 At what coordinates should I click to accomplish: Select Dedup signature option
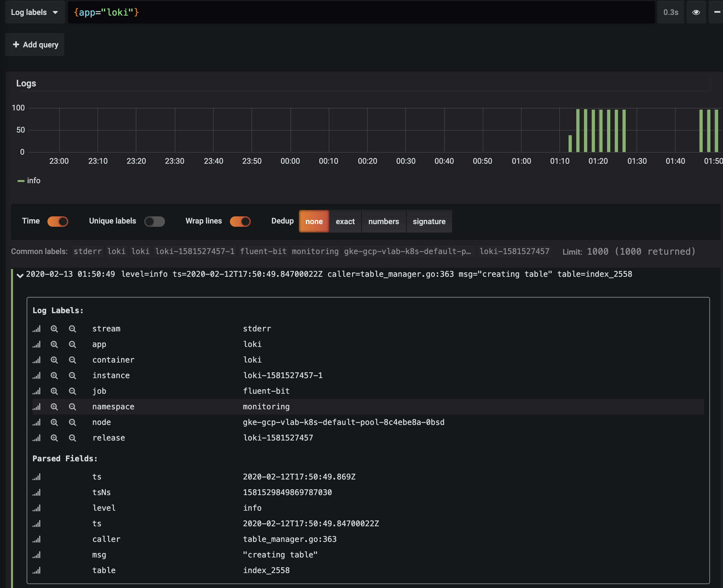pos(429,222)
